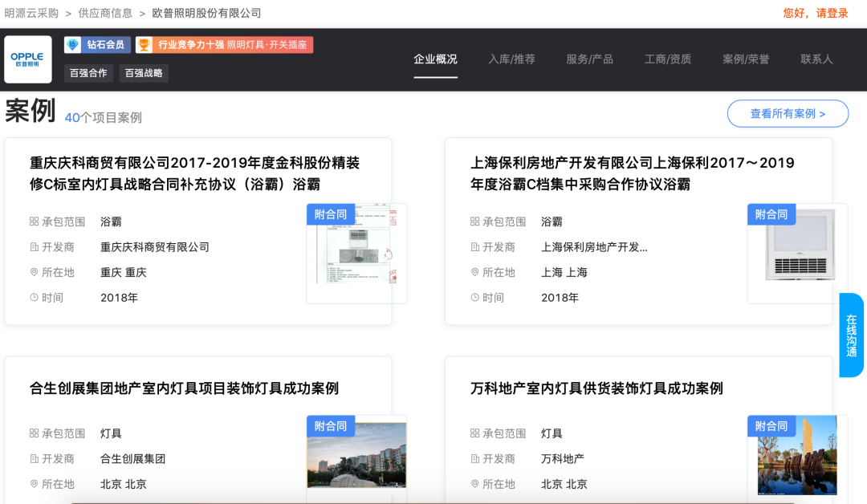Click scope icon in 万科地产 case
The width and height of the screenshot is (867, 504).
474,433
